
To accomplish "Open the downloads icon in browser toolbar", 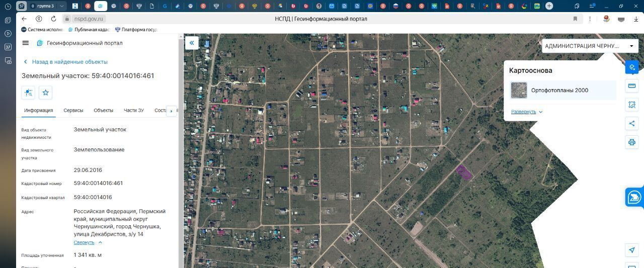I will (635, 19).
